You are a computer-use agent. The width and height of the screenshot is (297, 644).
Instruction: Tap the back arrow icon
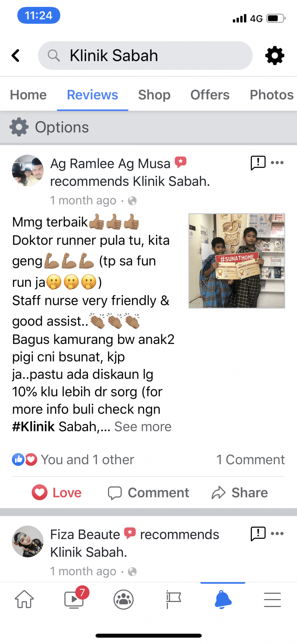point(16,56)
